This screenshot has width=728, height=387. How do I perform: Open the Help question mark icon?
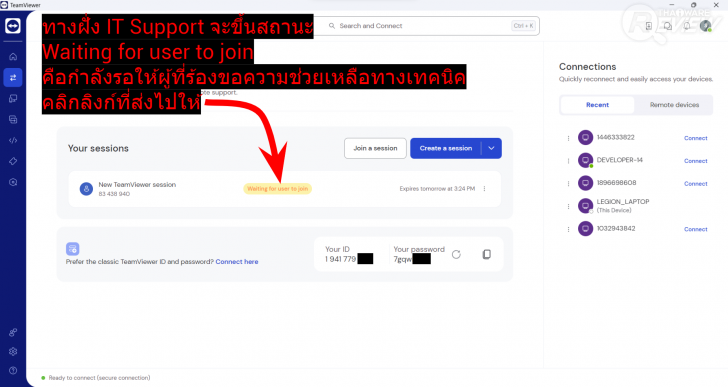click(13, 370)
